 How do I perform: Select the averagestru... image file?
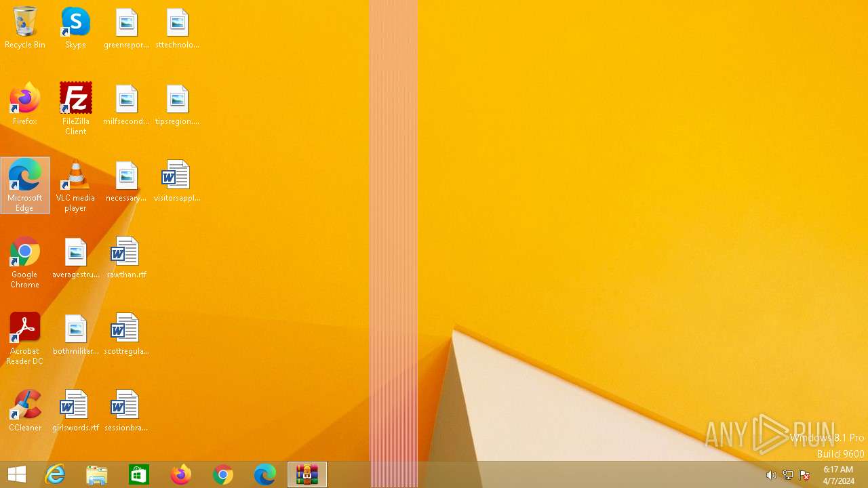coord(75,258)
